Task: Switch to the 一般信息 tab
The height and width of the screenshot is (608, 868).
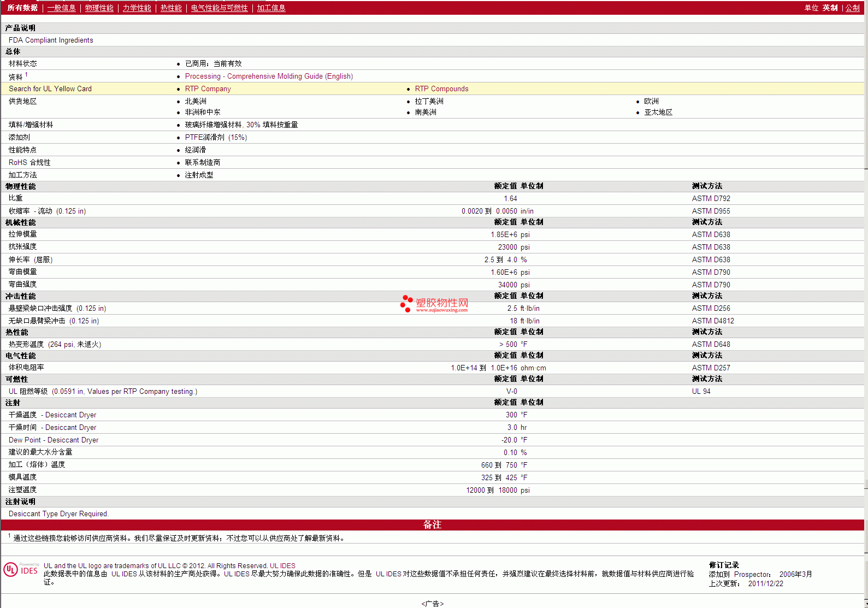Action: click(x=61, y=8)
